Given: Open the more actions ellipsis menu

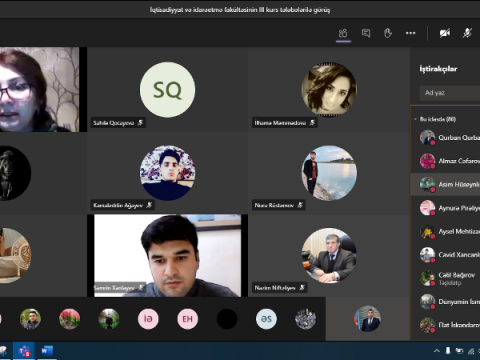Looking at the screenshot, I should click(x=410, y=33).
